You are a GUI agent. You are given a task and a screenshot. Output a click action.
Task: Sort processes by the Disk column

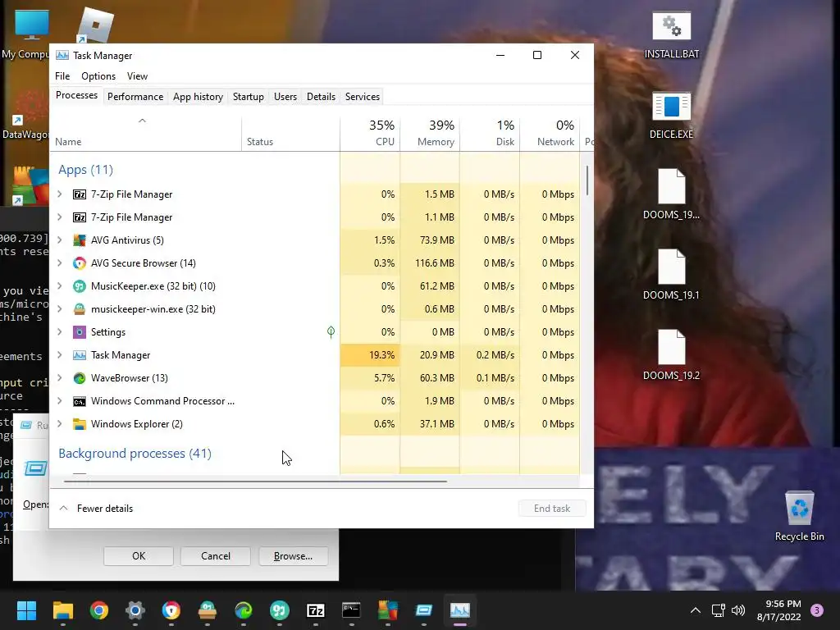click(x=491, y=133)
